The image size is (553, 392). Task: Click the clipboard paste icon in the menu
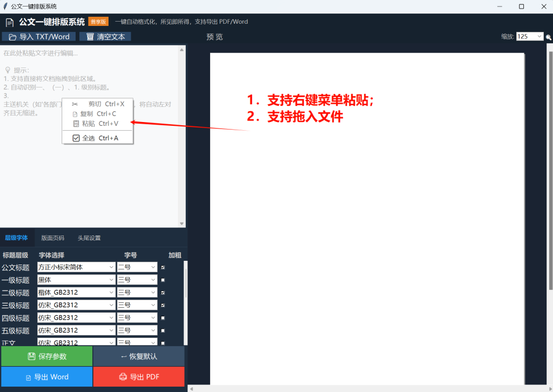(x=76, y=124)
